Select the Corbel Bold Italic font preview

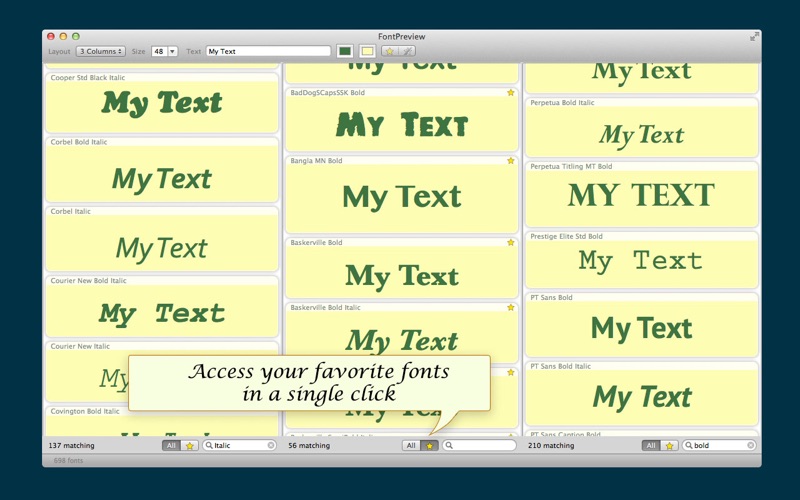point(162,179)
